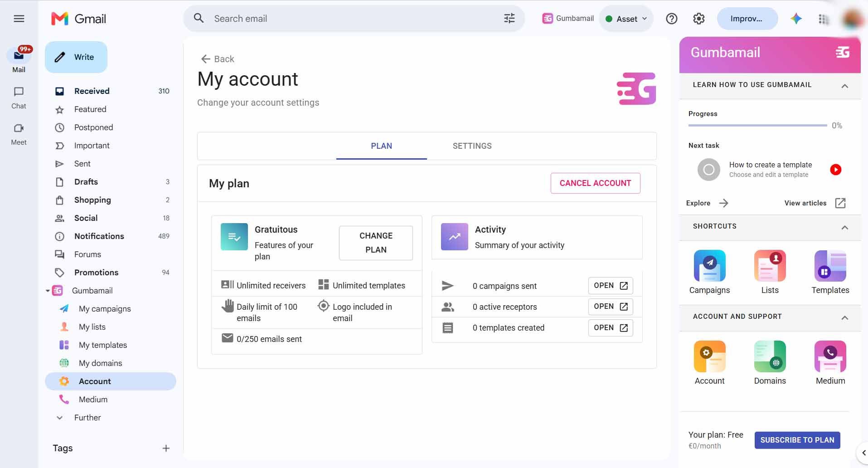Click the Back link
This screenshot has height=468, width=868.
218,59
